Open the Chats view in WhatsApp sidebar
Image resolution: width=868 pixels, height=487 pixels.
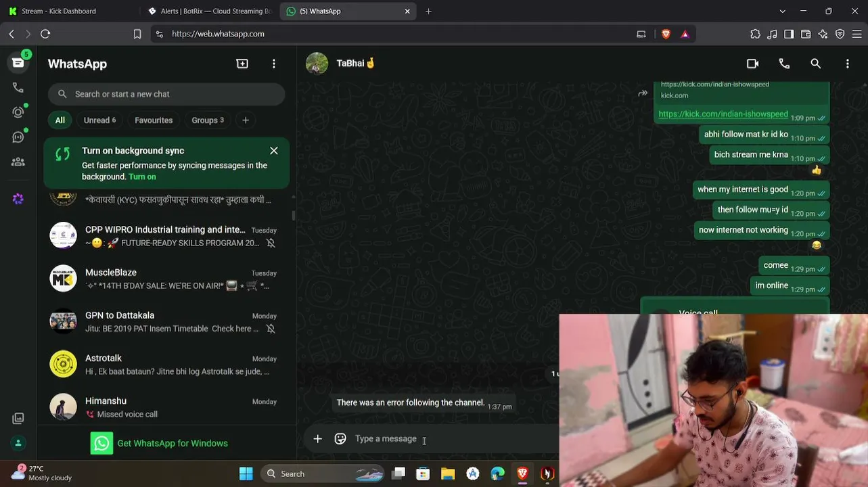click(x=18, y=63)
